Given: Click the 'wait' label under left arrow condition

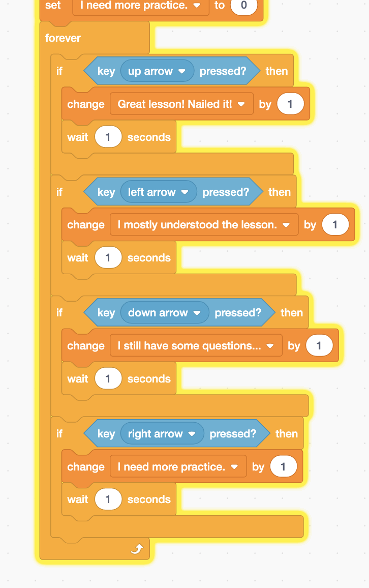Looking at the screenshot, I should click(78, 258).
